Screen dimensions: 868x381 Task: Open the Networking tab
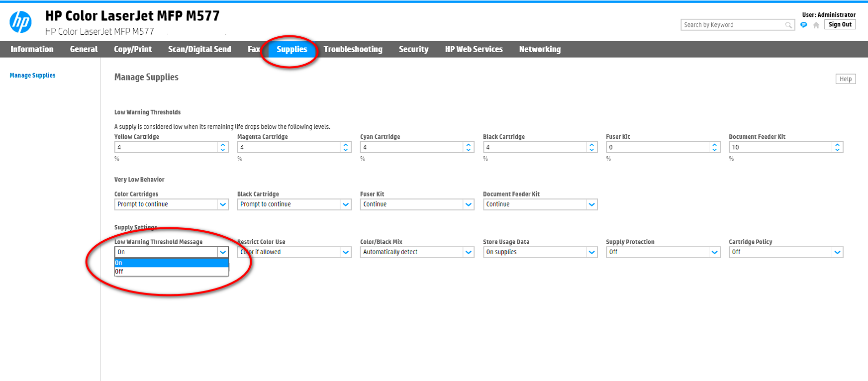540,49
